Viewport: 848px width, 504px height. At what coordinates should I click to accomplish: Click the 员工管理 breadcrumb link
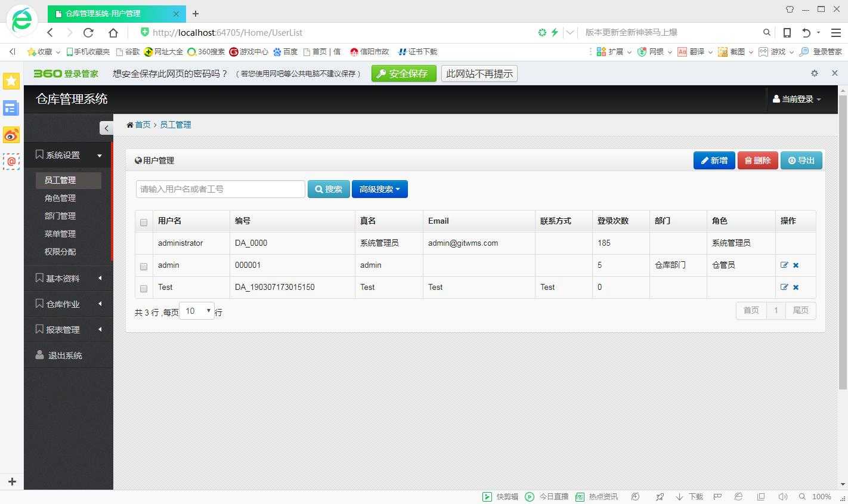pos(175,125)
